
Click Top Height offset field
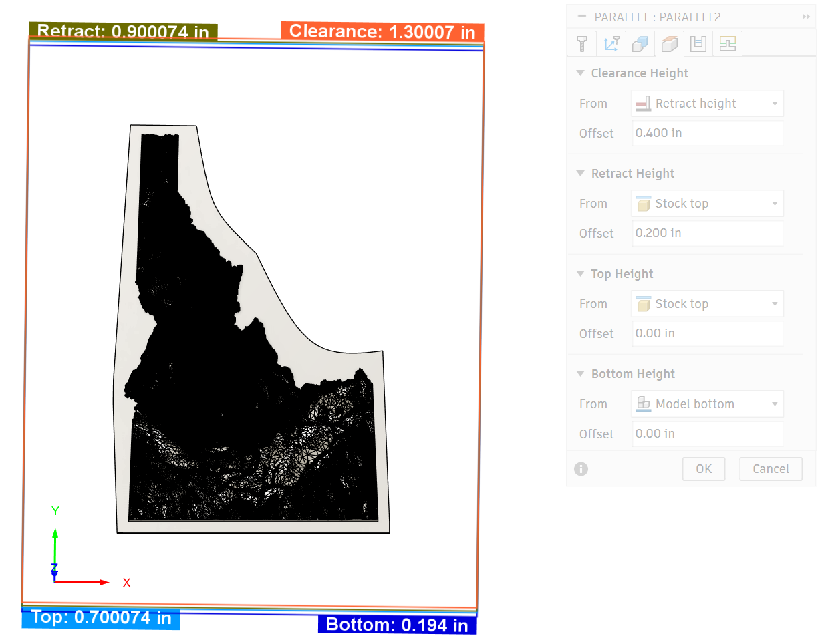[x=708, y=333]
